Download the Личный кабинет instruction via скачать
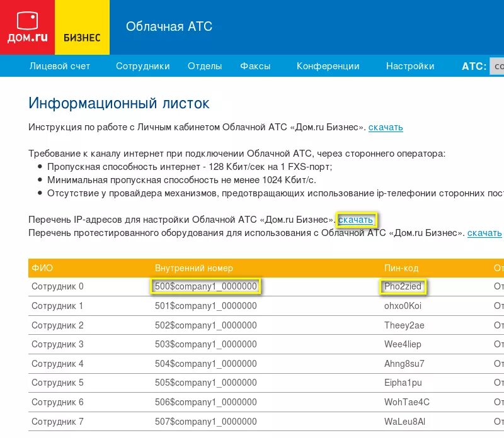The image size is (504, 438). tap(386, 128)
